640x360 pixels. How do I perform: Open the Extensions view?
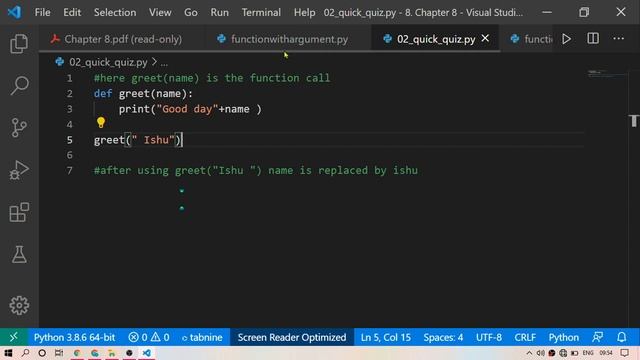point(19,212)
